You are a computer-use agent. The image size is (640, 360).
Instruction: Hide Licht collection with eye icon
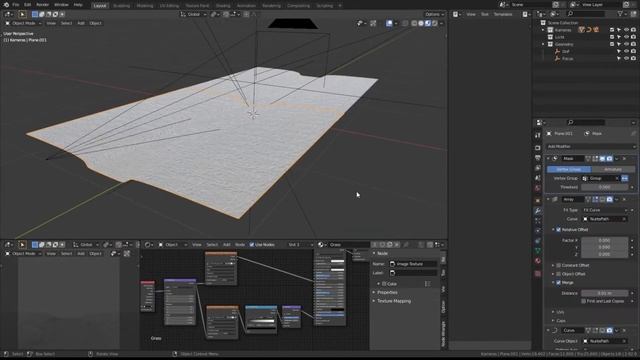(x=626, y=37)
